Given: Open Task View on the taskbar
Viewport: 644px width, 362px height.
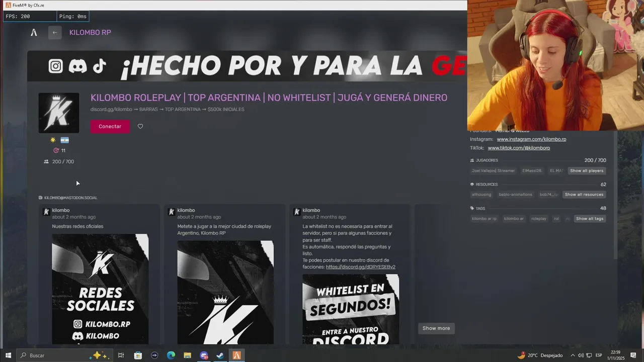Looking at the screenshot, I should [121, 355].
